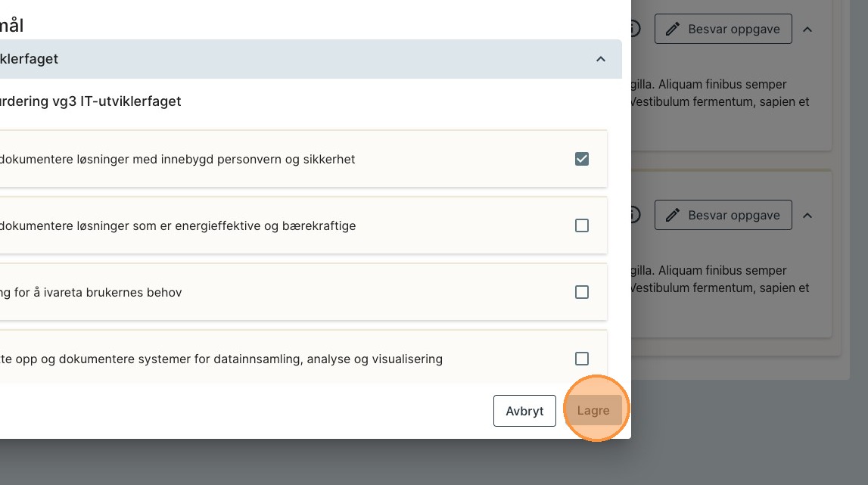Image resolution: width=868 pixels, height=485 pixels.
Task: Tick the ivareta brukernes behov checkbox
Action: point(581,292)
